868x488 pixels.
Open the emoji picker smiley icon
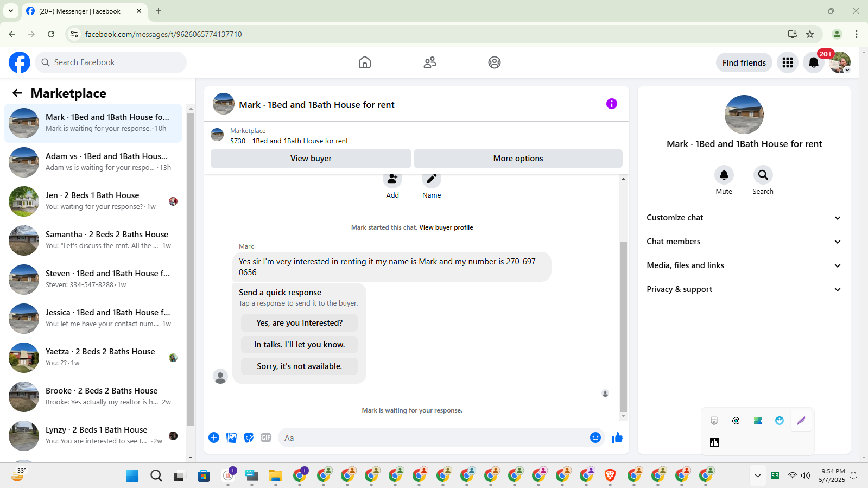595,438
